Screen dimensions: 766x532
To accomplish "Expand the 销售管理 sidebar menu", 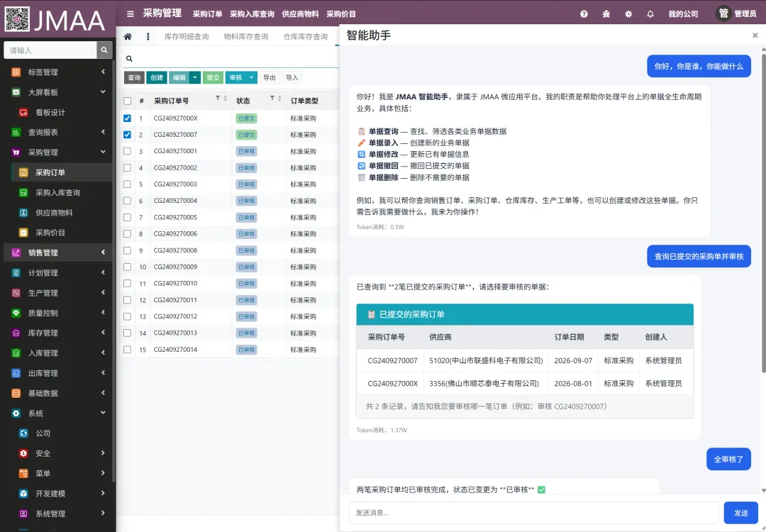I will click(x=57, y=253).
